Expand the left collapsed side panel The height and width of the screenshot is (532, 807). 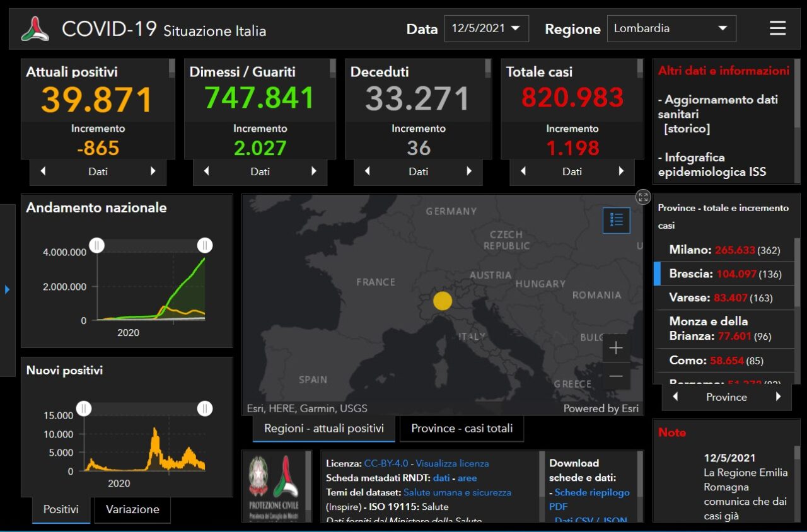point(7,289)
